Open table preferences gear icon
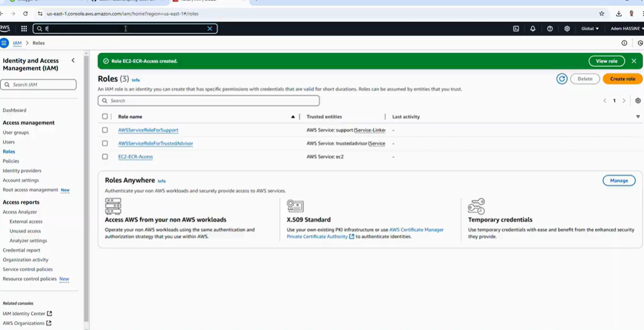Viewport: 644px width, 330px height. [638, 101]
